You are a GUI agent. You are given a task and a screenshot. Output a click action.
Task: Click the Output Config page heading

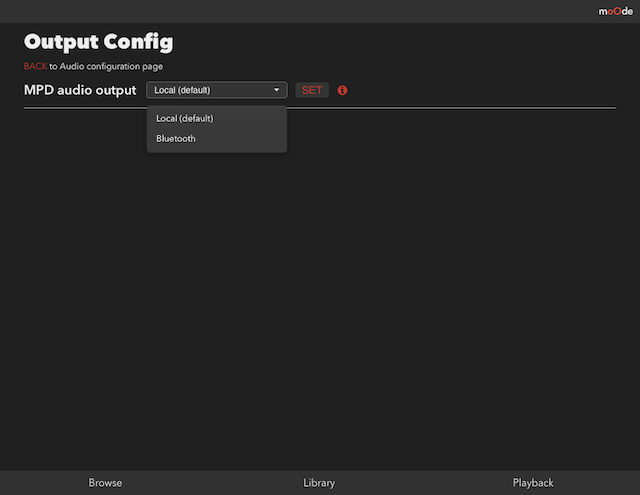[99, 42]
